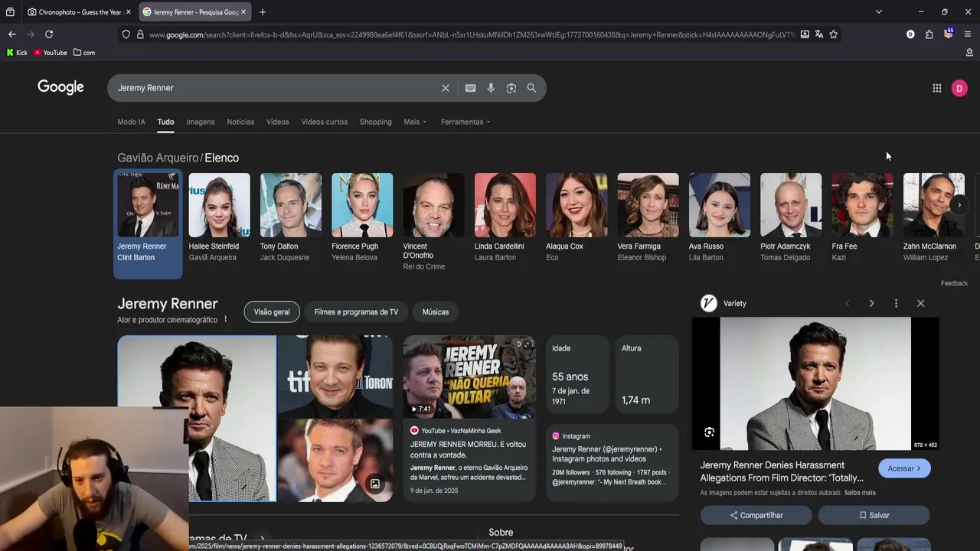980x551 pixels.
Task: Reload the current page
Action: (x=49, y=34)
